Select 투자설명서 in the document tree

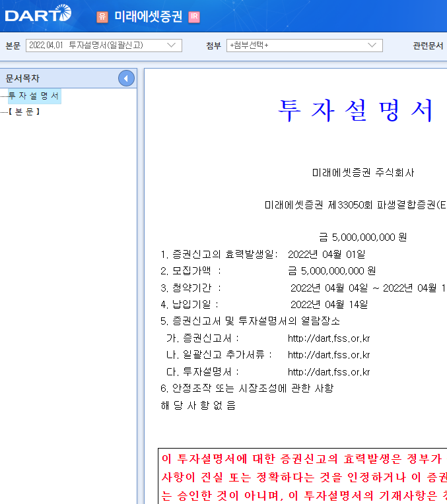pyautogui.click(x=34, y=96)
